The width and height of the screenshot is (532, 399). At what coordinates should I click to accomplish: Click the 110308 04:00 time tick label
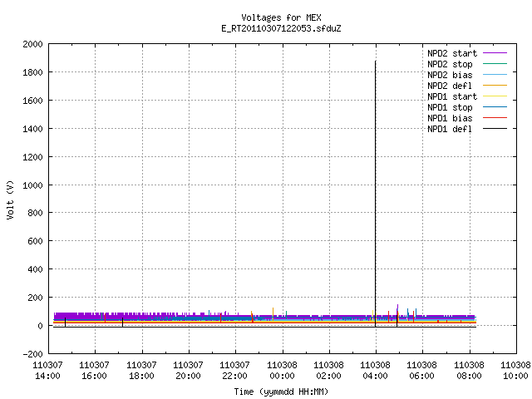click(375, 371)
